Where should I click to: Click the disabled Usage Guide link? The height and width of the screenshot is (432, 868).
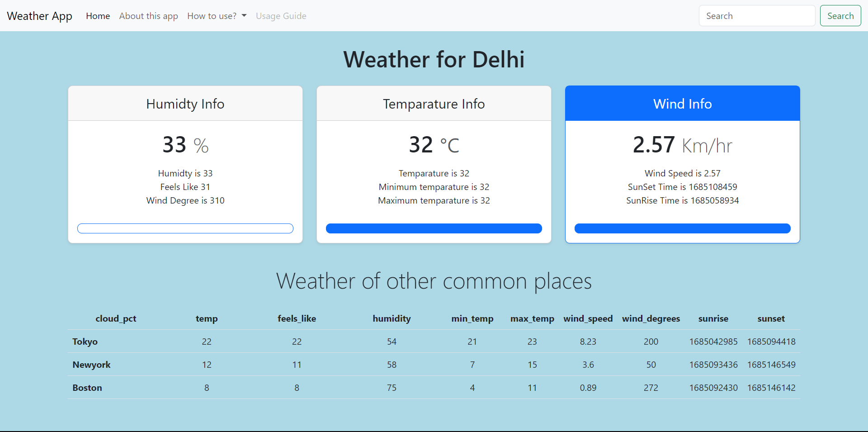tap(281, 16)
